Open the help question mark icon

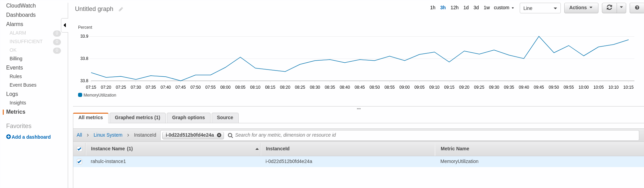(637, 8)
